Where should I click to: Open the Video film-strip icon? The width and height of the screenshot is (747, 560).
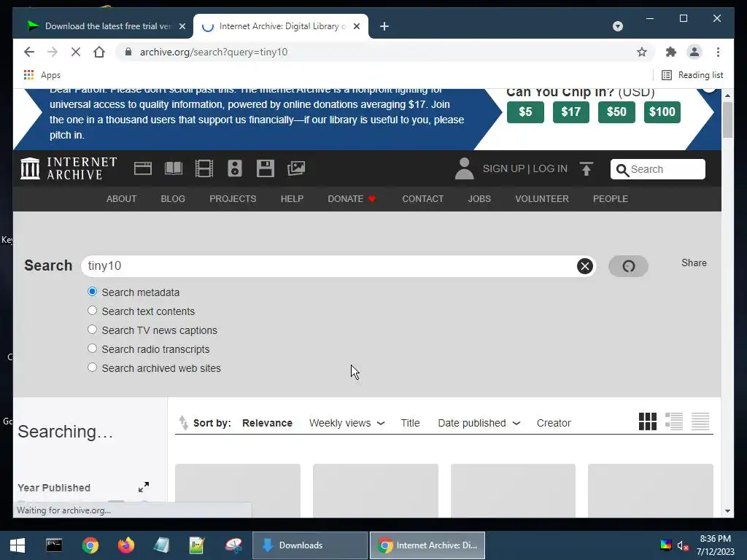point(204,168)
